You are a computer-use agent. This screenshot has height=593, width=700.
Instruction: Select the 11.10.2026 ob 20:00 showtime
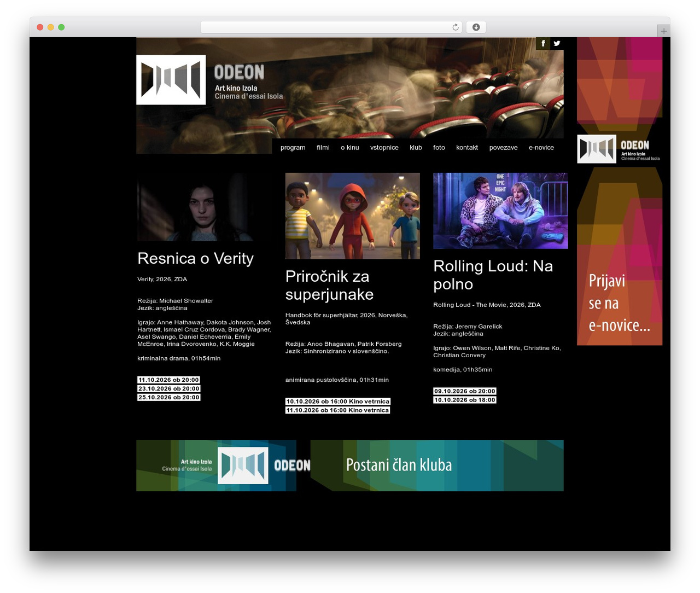click(168, 380)
